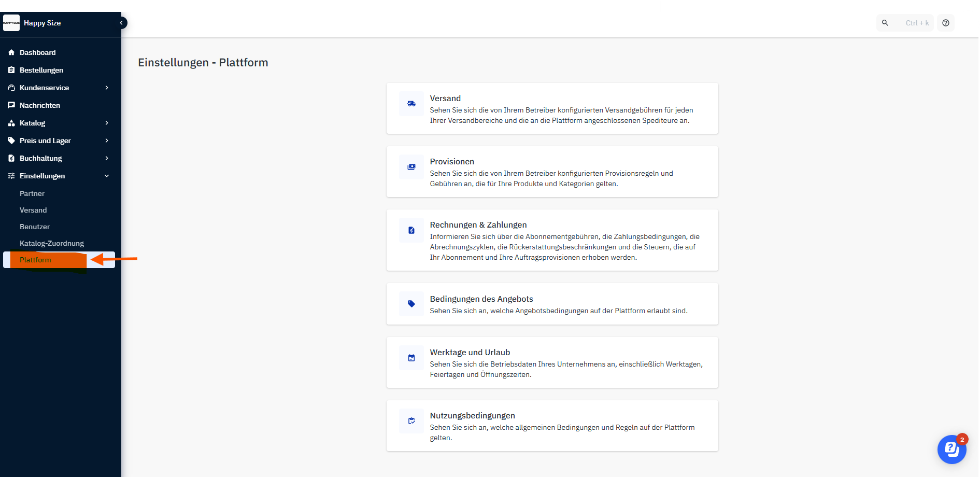
Task: Open the support chat widget bubble
Action: coord(951,449)
